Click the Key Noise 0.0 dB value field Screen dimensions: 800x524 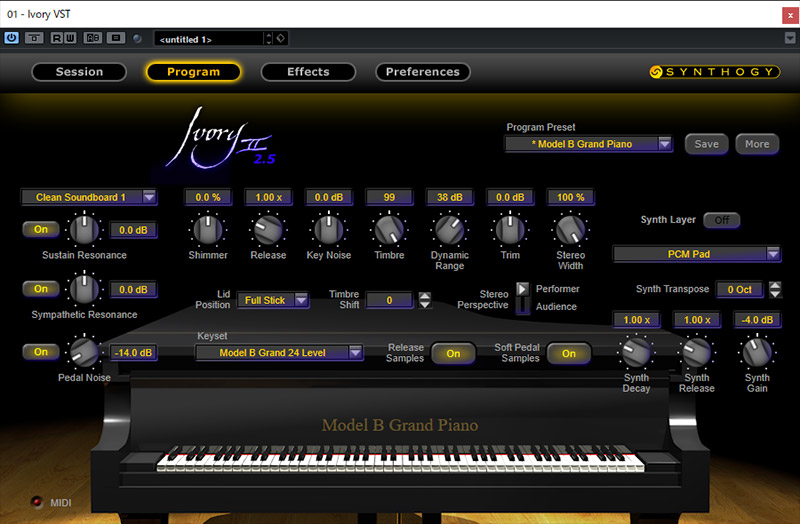coord(329,197)
